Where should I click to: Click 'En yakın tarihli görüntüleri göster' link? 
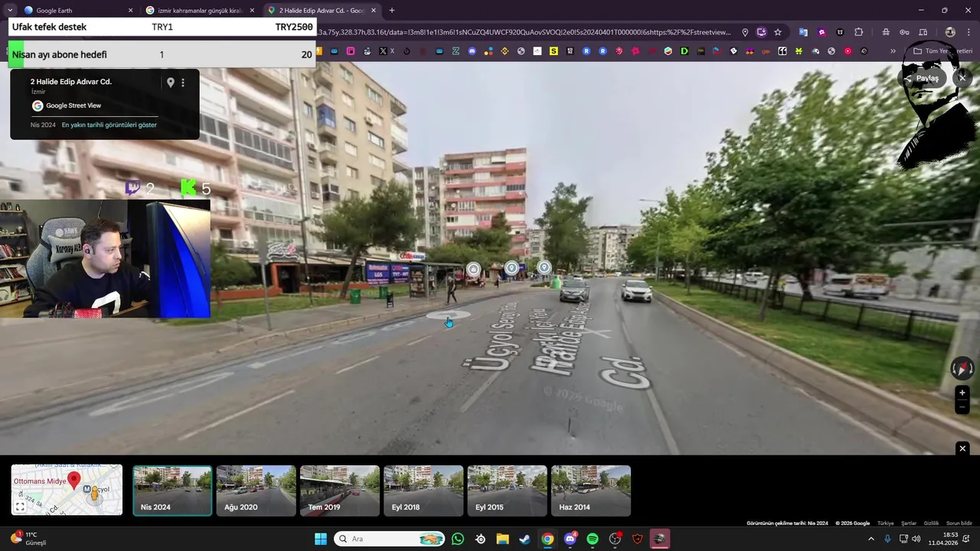109,125
